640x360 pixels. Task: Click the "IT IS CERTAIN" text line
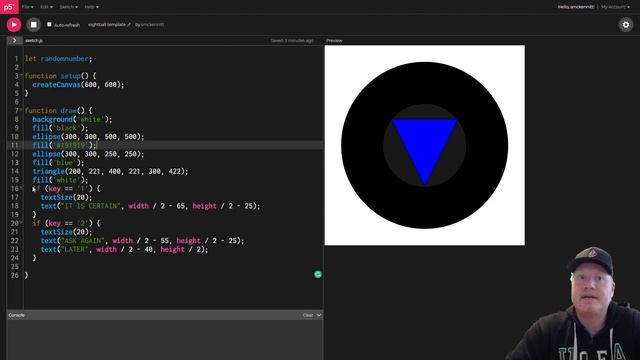(150, 206)
